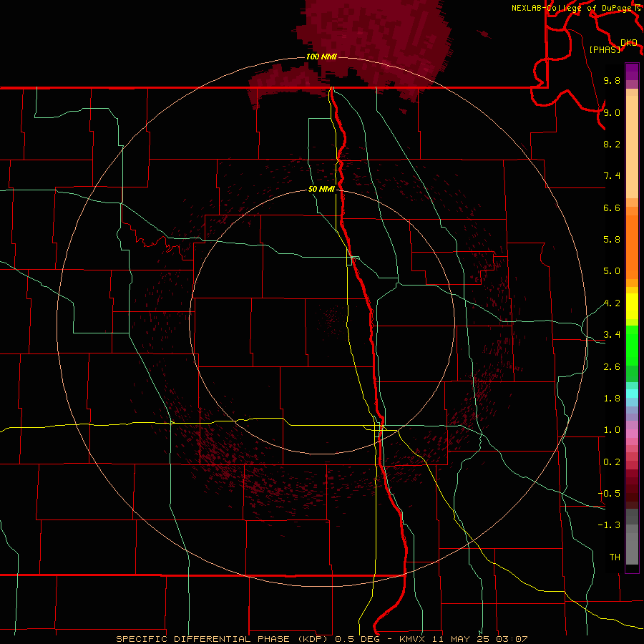
Task: Click the 7.4 color scale label
Action: coord(612,176)
